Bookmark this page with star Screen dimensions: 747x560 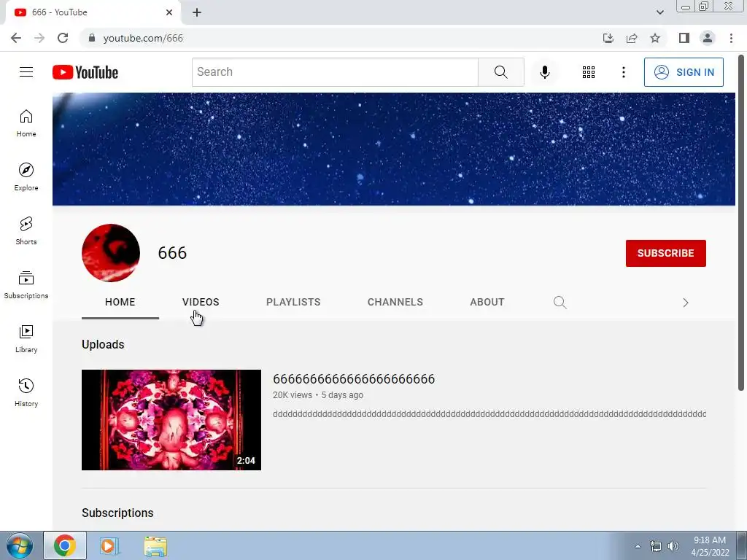tap(655, 38)
